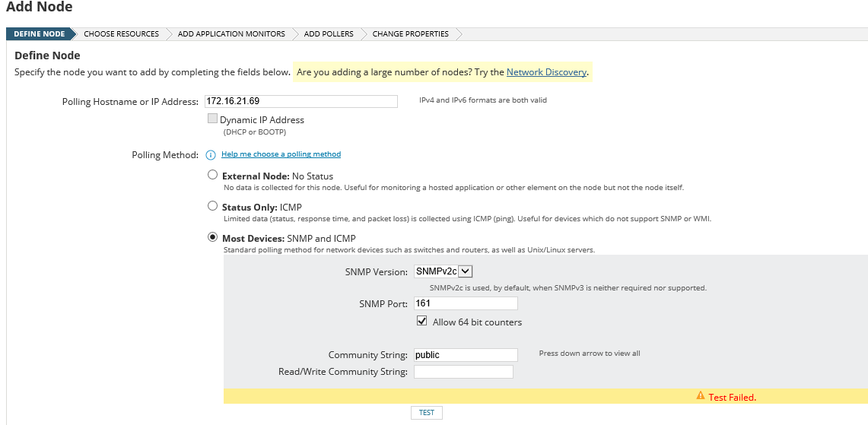Viewport: 868px width, 425px height.
Task: Click the TEST button
Action: tap(426, 412)
